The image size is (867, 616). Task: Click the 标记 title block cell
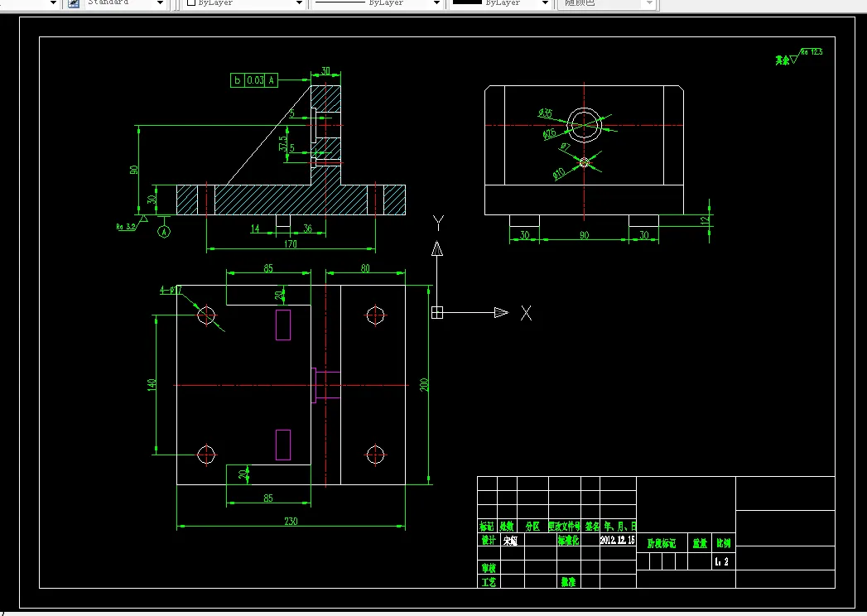487,526
